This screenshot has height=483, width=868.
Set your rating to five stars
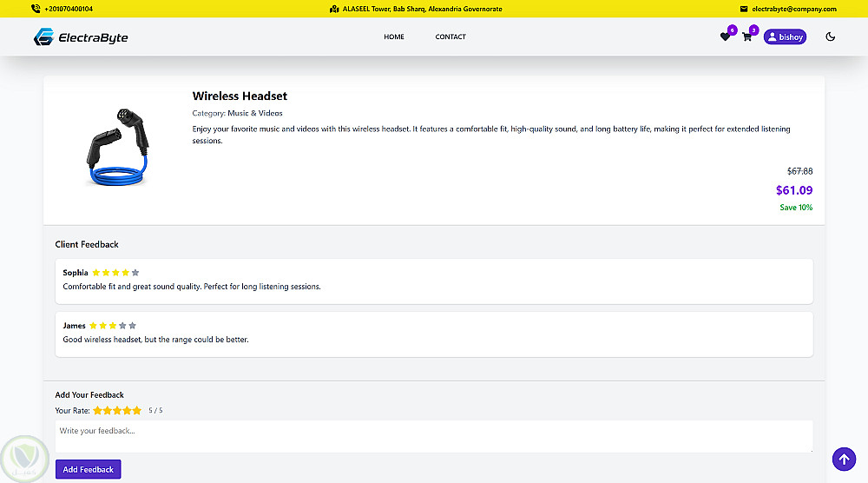pyautogui.click(x=136, y=411)
